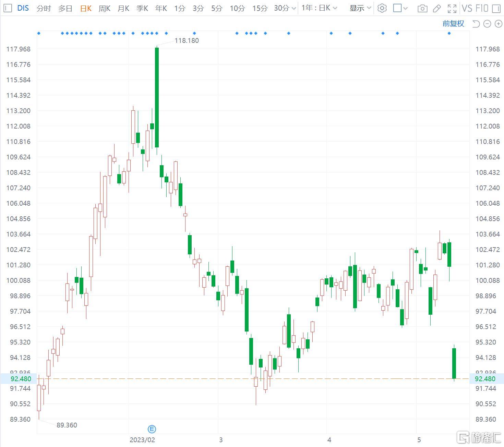Choose the 5分 interval
This screenshot has width=504, height=447.
pyautogui.click(x=217, y=8)
